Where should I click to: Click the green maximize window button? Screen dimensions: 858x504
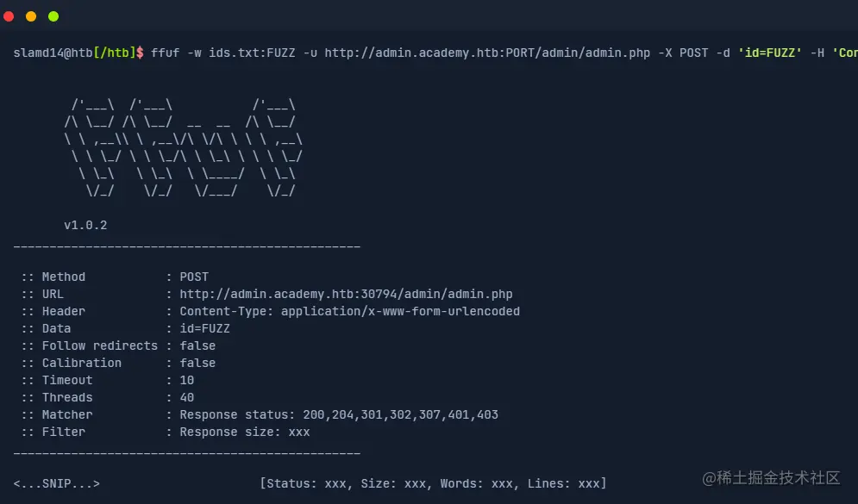[53, 16]
